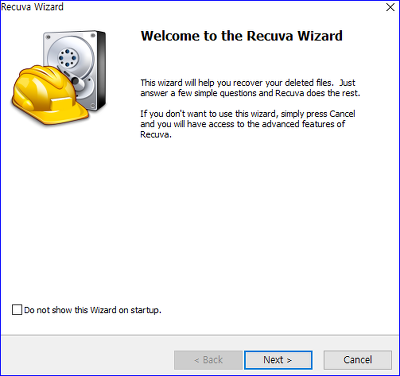Click the Next button

[278, 360]
